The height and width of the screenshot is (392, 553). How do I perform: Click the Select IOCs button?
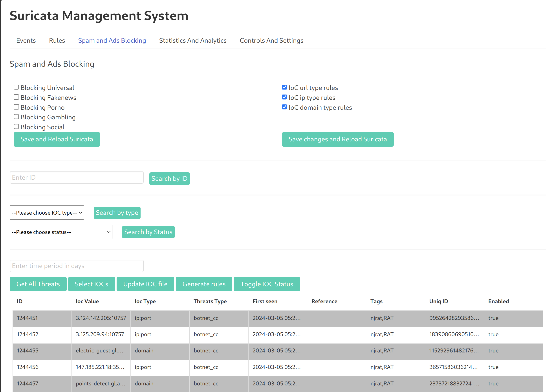pyautogui.click(x=92, y=284)
